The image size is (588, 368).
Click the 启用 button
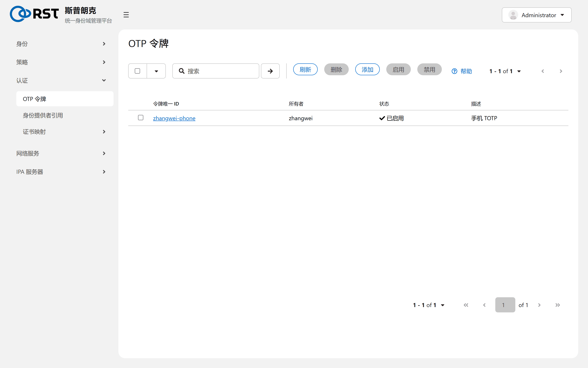[399, 70]
